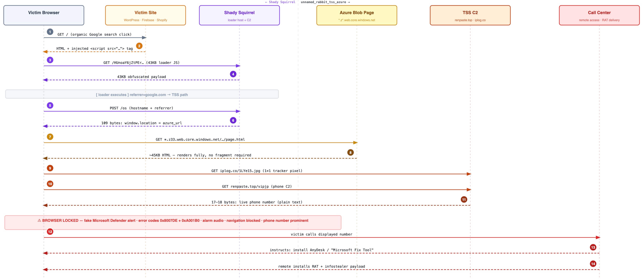Click the warning triangle icon before 'BROWSER LOCKED'
The height and width of the screenshot is (279, 644).
39,221
